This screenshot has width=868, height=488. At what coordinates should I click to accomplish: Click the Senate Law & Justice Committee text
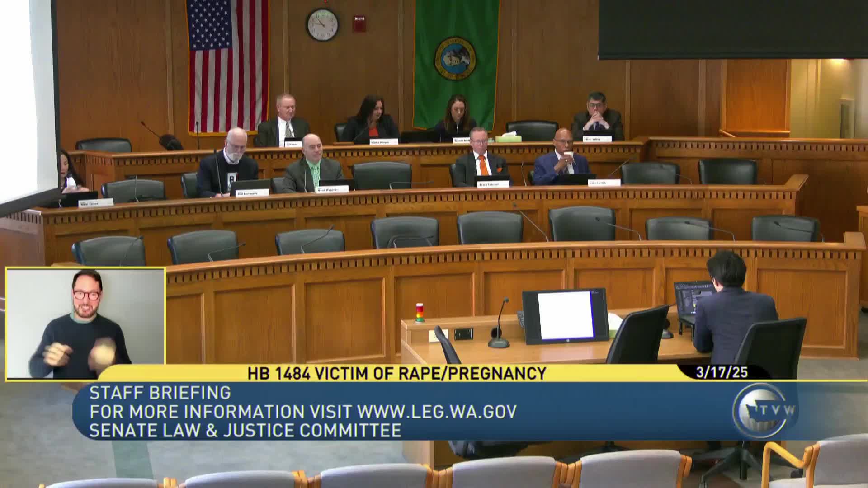245,430
